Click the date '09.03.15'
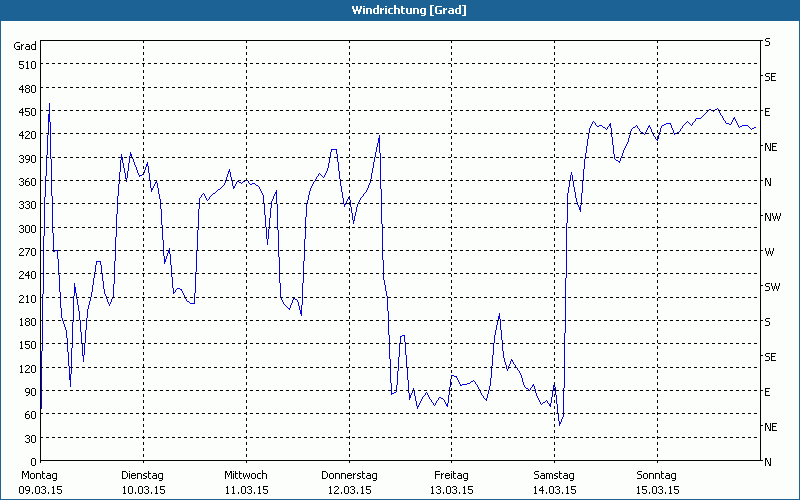Screen dimensions: 800x500 [x=40, y=490]
